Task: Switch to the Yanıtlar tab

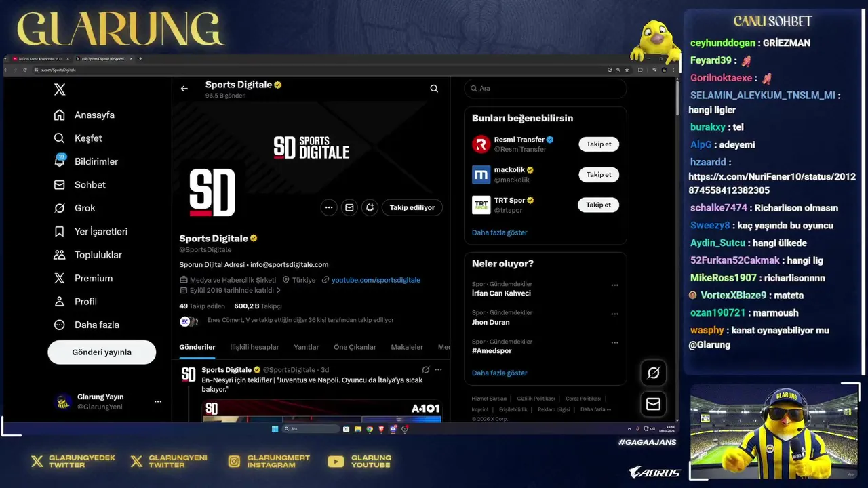Action: tap(307, 347)
